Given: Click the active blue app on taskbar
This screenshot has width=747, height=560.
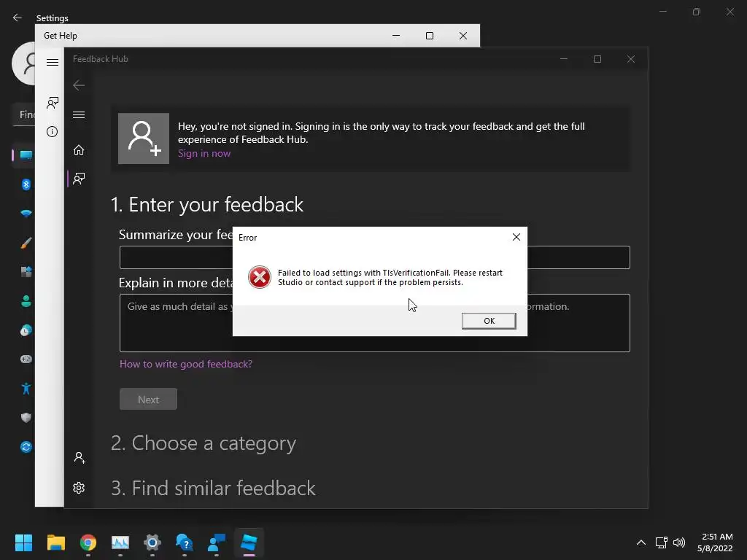Looking at the screenshot, I should click(249, 542).
